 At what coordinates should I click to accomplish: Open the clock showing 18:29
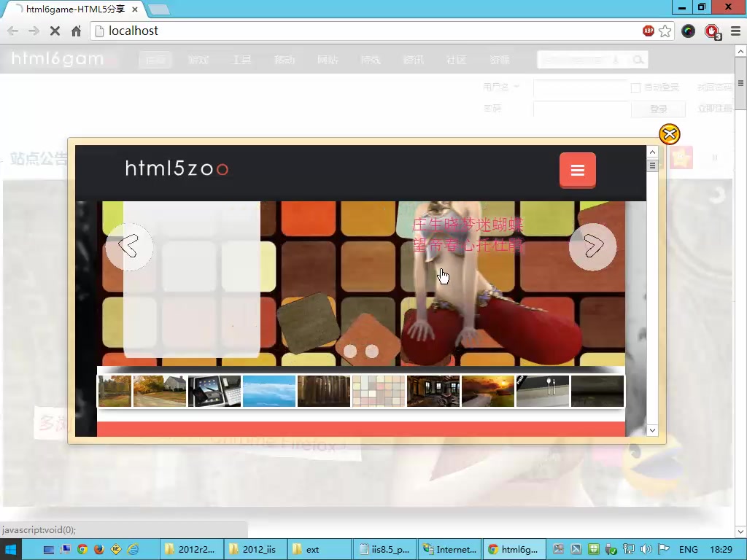pyautogui.click(x=721, y=549)
